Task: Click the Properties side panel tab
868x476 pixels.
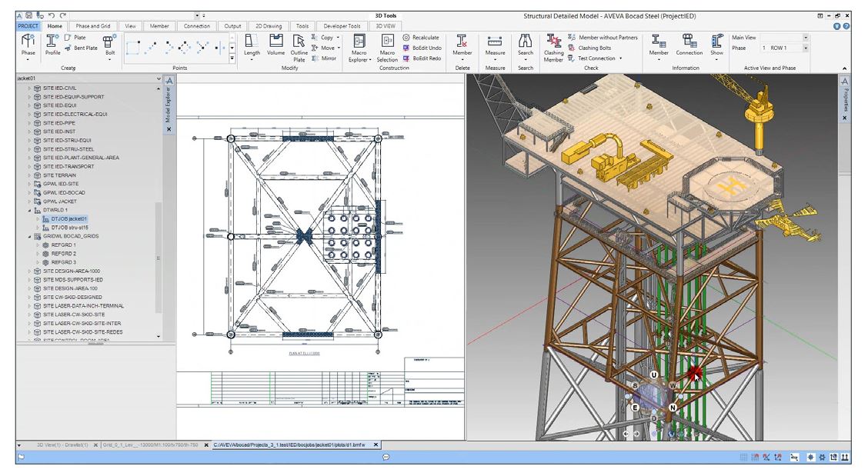Action: [x=846, y=100]
